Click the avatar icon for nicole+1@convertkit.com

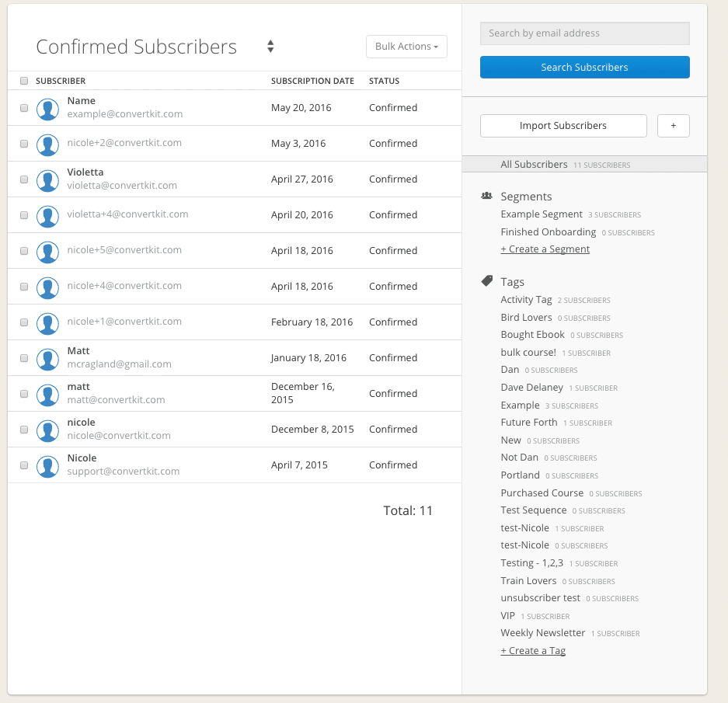point(47,324)
